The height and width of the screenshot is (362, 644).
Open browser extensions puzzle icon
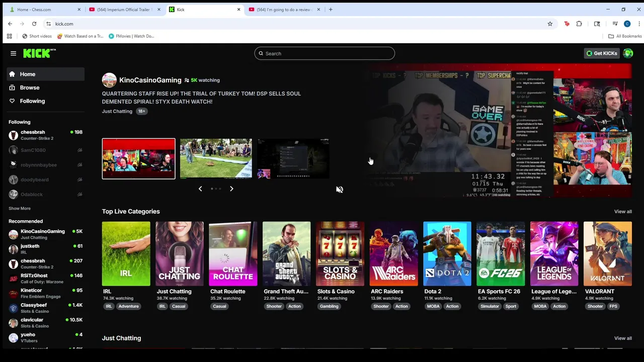pyautogui.click(x=579, y=24)
